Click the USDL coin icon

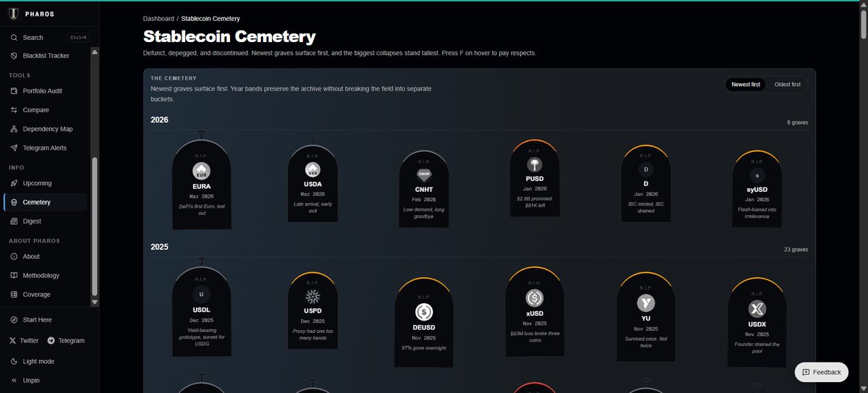[201, 294]
